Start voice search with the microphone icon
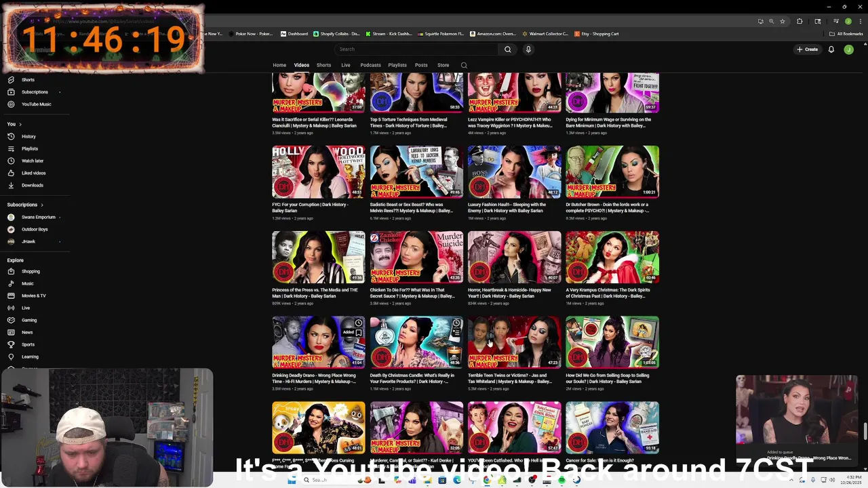This screenshot has height=488, width=868. [x=528, y=49]
